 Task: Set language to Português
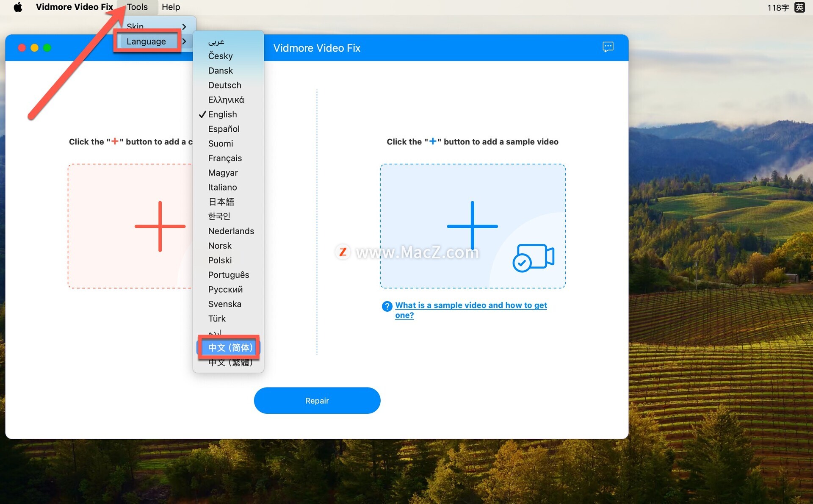click(229, 275)
